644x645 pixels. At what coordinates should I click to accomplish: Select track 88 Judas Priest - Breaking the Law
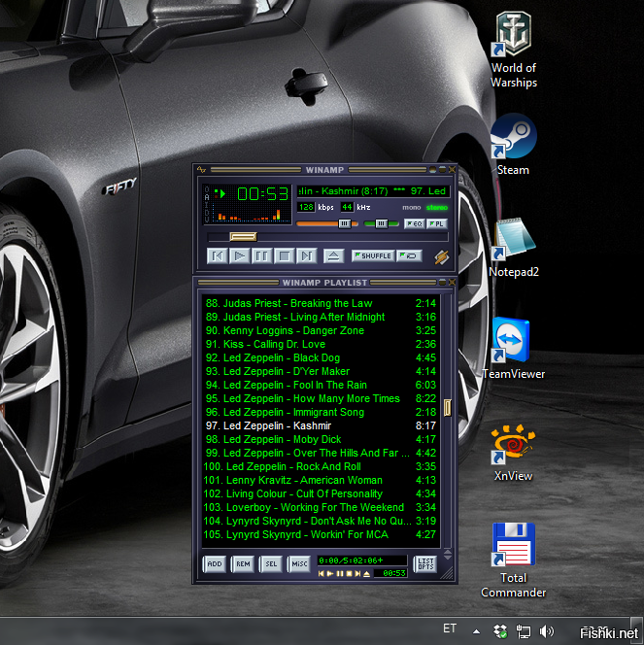(321, 304)
